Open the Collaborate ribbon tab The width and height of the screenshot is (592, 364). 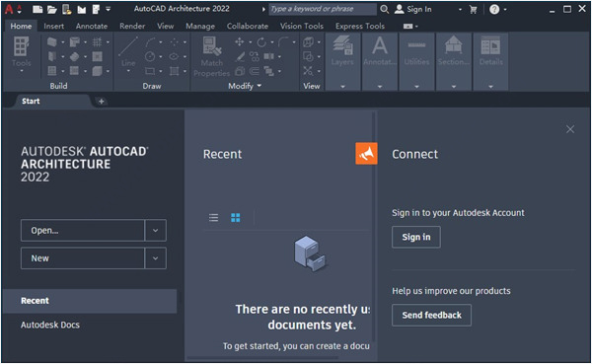click(248, 26)
